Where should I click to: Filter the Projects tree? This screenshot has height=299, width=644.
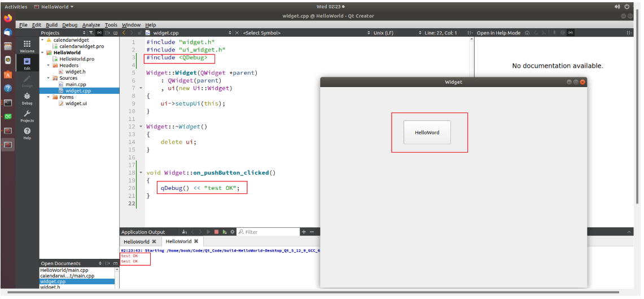tap(91, 33)
